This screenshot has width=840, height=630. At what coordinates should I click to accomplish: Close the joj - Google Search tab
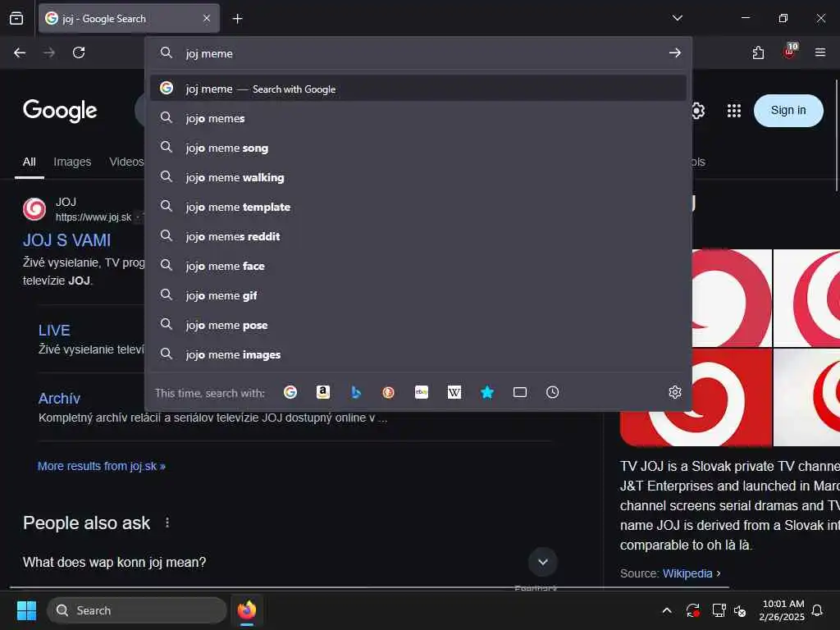click(207, 18)
